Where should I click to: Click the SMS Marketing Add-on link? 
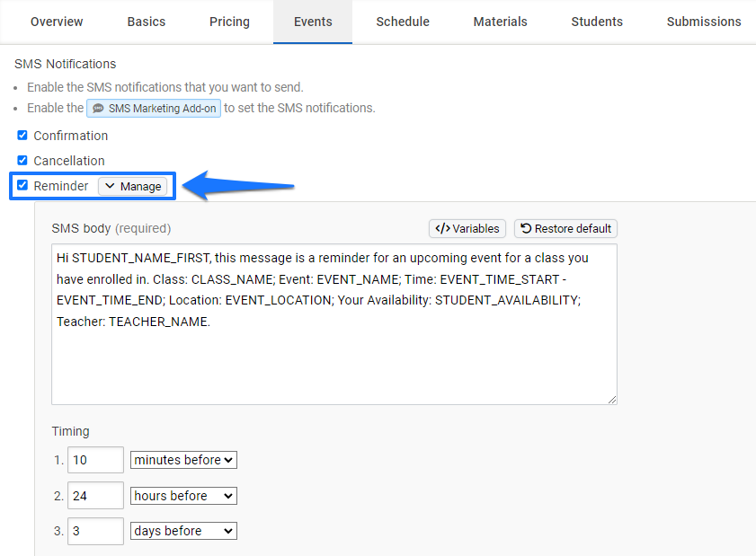[x=154, y=109]
